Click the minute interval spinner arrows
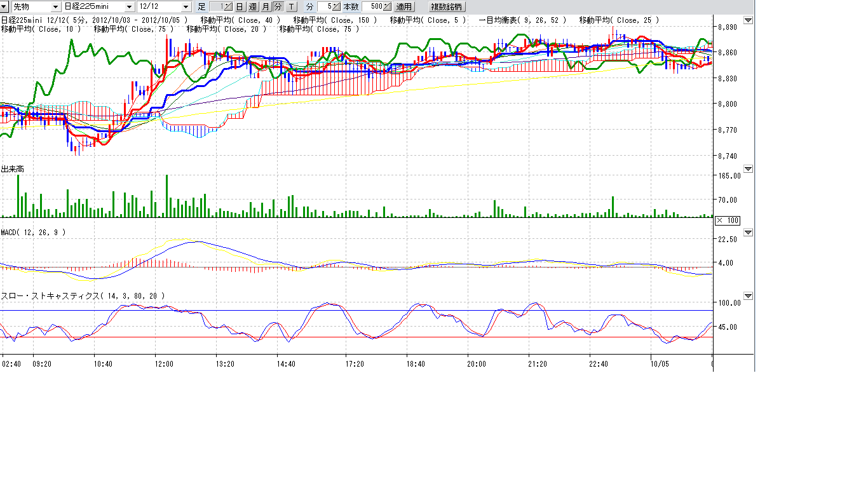 coord(336,7)
